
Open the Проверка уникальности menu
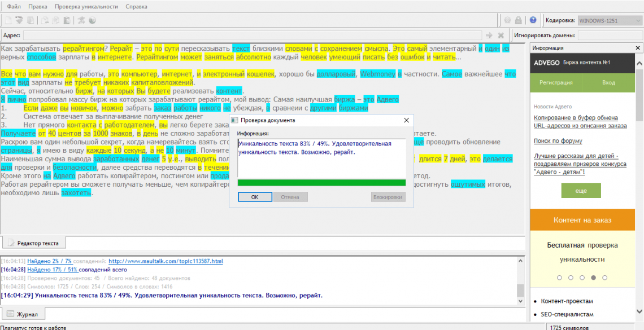tap(86, 7)
